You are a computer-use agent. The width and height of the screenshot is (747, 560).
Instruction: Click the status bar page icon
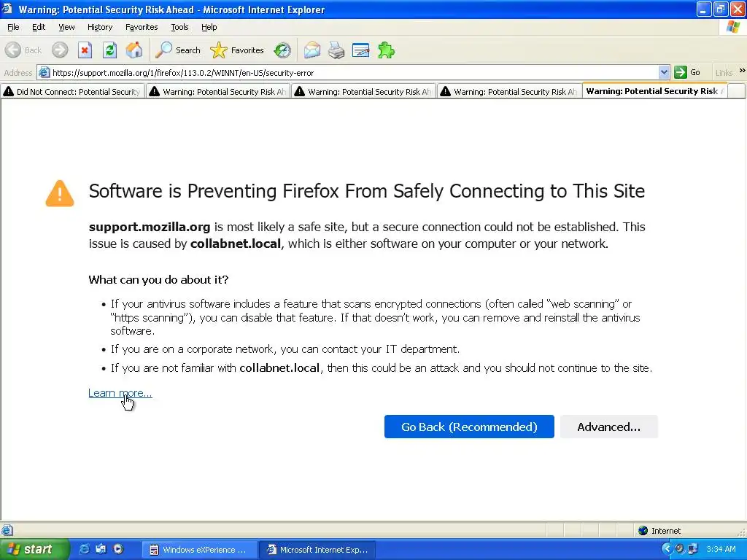pyautogui.click(x=7, y=531)
